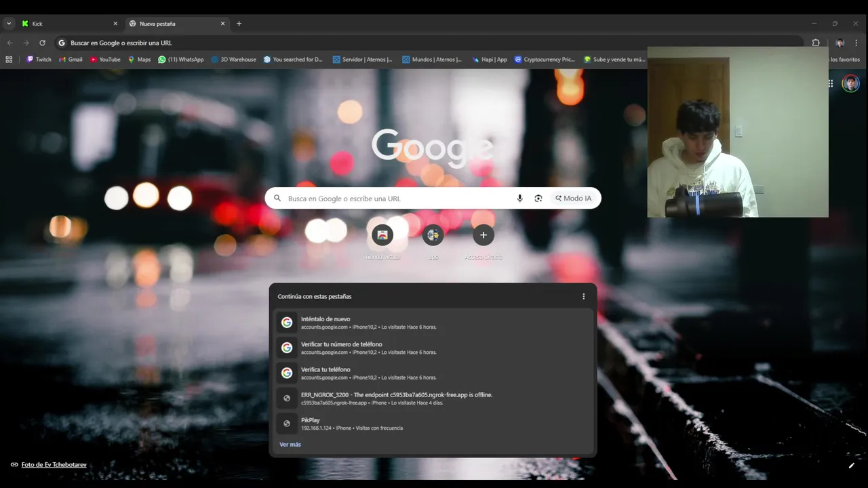This screenshot has width=868, height=488.
Task: Go forward using the forward arrow
Action: [x=26, y=43]
